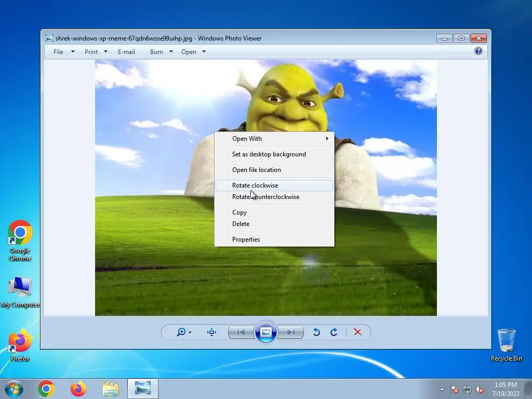Click the Action Center flag icon
The width and height of the screenshot is (532, 399).
click(x=455, y=389)
